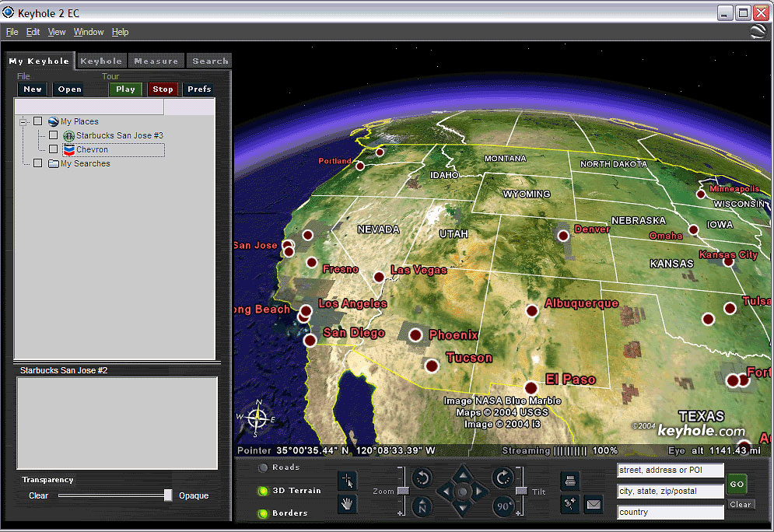Click the Starbucks logo icon in tree
This screenshot has width=774, height=532.
(x=69, y=135)
